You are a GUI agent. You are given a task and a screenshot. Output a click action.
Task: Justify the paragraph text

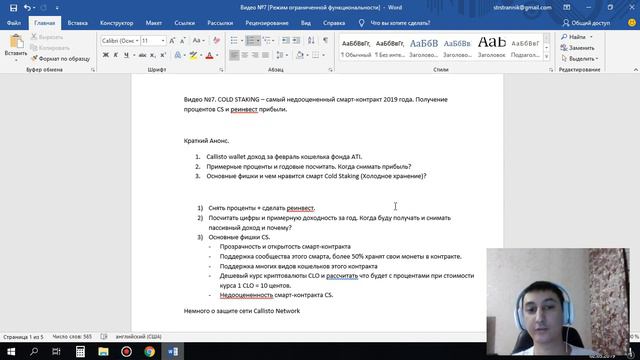(x=265, y=55)
